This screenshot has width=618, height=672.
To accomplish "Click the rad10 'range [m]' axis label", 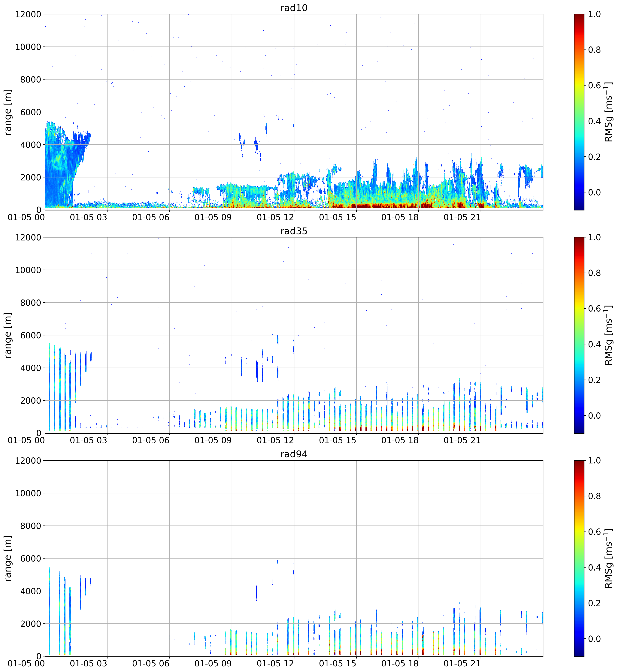I will coord(8,112).
